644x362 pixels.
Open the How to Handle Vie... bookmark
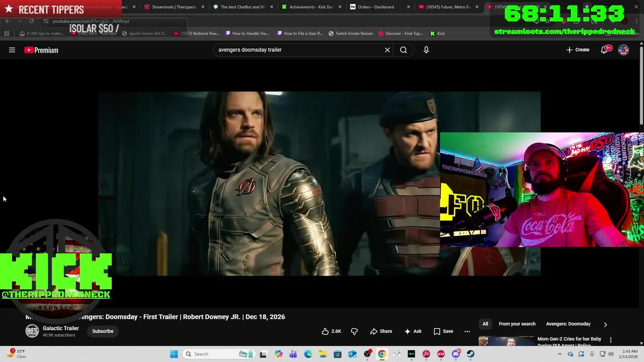[x=248, y=34]
